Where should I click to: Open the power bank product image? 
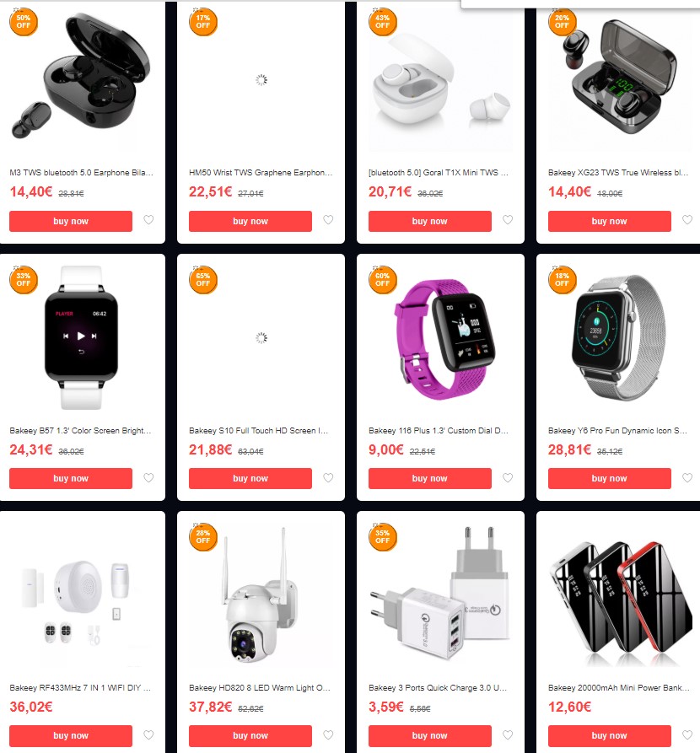coord(620,598)
